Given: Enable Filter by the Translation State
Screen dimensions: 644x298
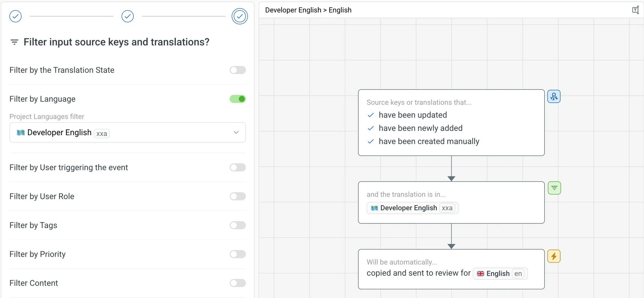Looking at the screenshot, I should (x=238, y=70).
